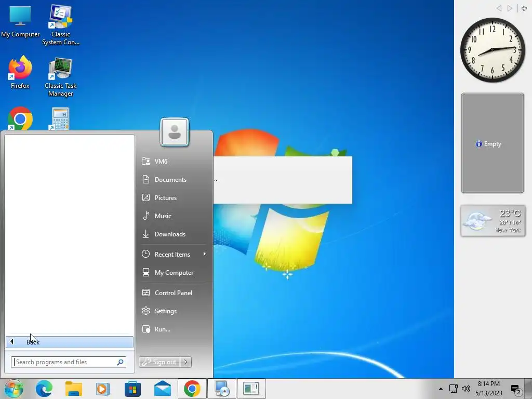
Task: Launch Firefox from the desktop
Action: click(20, 72)
